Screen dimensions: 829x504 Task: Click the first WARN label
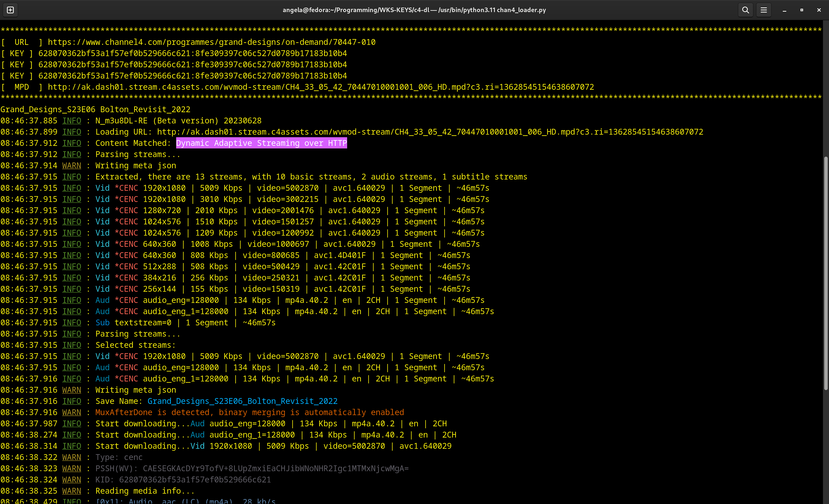coord(71,166)
